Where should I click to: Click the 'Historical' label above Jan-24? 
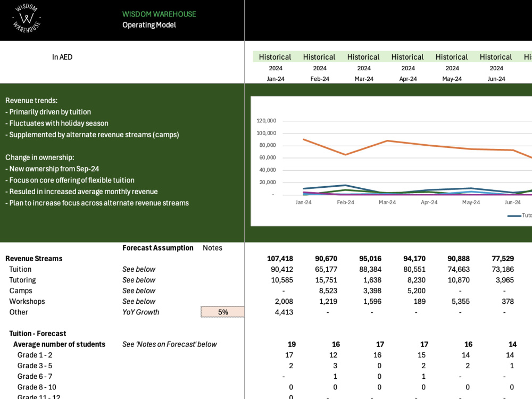(x=275, y=57)
